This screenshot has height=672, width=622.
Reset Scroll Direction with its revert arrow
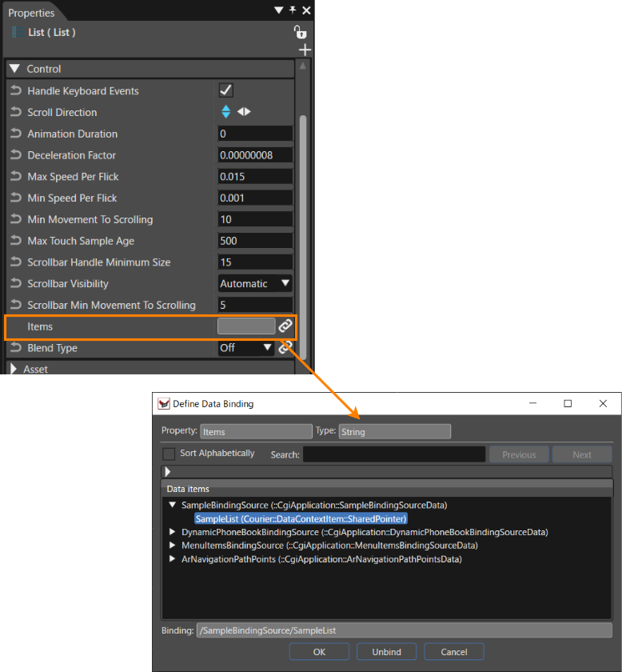[x=16, y=112]
